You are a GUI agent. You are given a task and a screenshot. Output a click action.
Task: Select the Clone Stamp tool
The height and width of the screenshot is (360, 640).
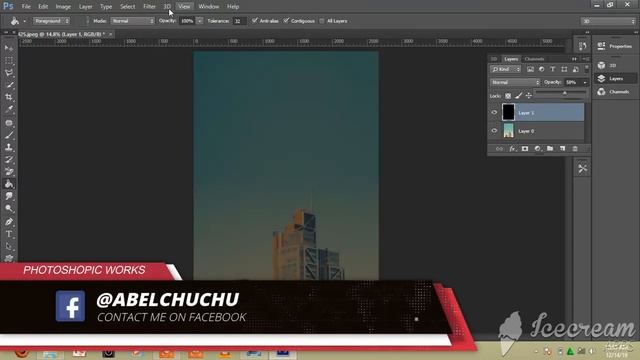pos(9,147)
